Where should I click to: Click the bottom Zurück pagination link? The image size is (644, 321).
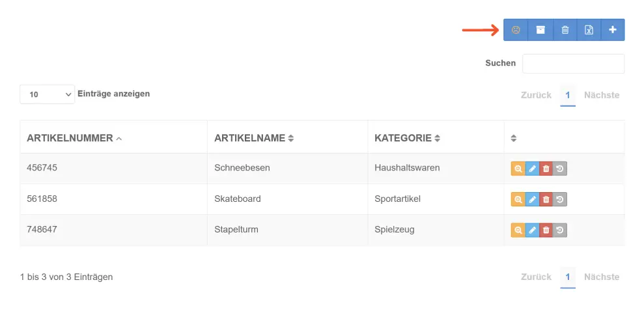tap(536, 277)
